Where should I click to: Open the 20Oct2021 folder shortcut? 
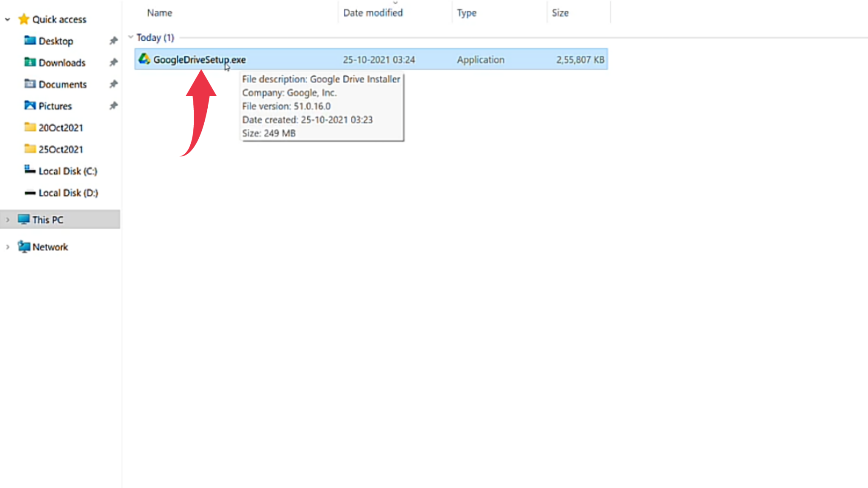coord(61,128)
